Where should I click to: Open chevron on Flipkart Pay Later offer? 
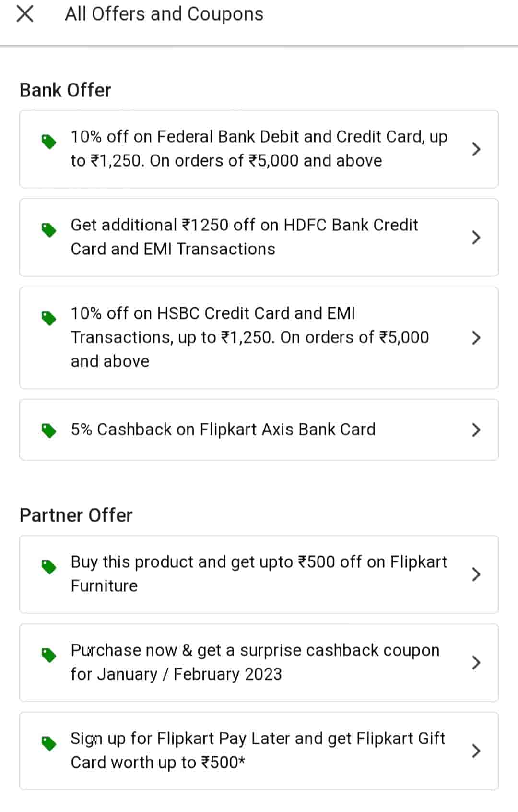[x=476, y=751]
